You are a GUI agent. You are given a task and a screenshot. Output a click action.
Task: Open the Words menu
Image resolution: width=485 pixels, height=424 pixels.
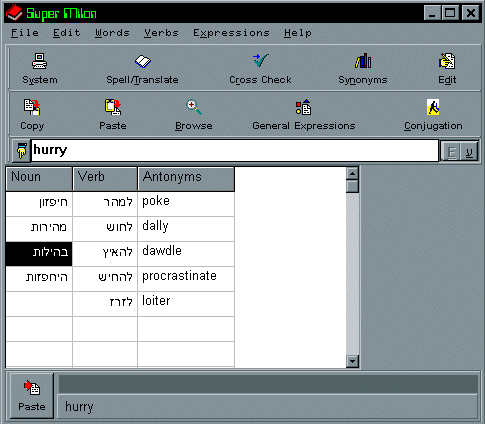(x=112, y=33)
